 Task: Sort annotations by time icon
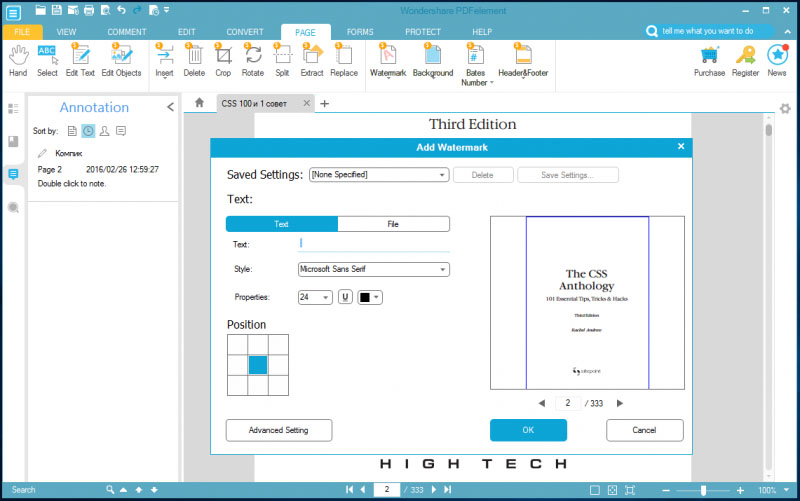click(88, 131)
